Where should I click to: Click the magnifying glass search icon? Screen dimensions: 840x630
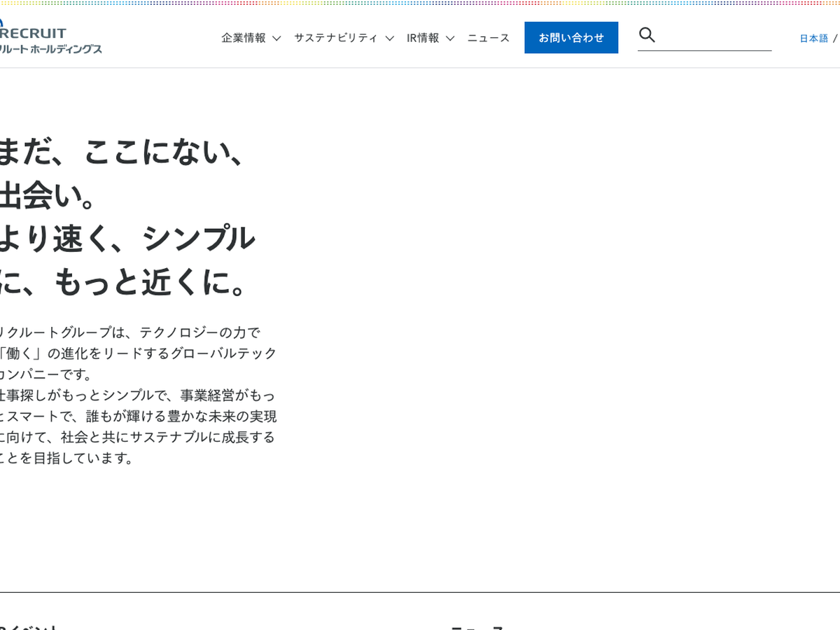pyautogui.click(x=647, y=35)
